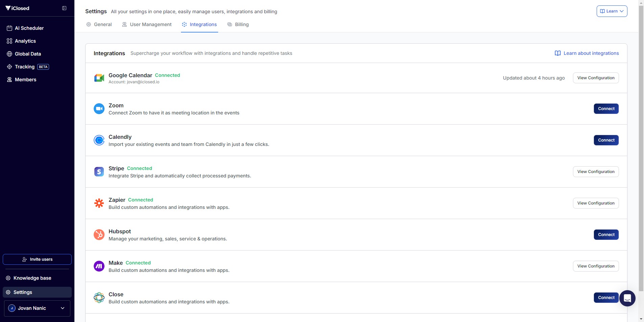Click the iClosed logo
The width and height of the screenshot is (644, 322).
click(18, 8)
